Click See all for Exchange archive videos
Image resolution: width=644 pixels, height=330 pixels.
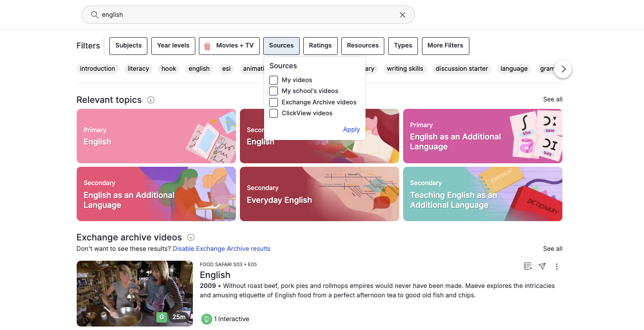tap(552, 249)
